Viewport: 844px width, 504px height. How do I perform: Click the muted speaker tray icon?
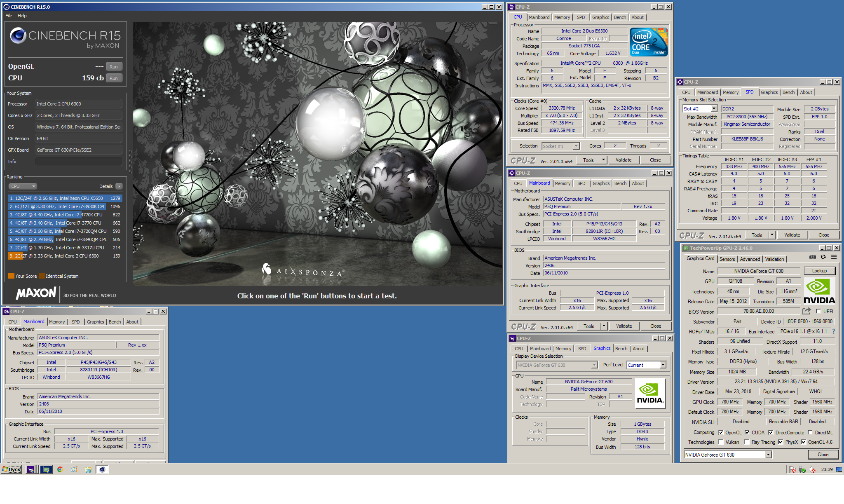pos(812,469)
